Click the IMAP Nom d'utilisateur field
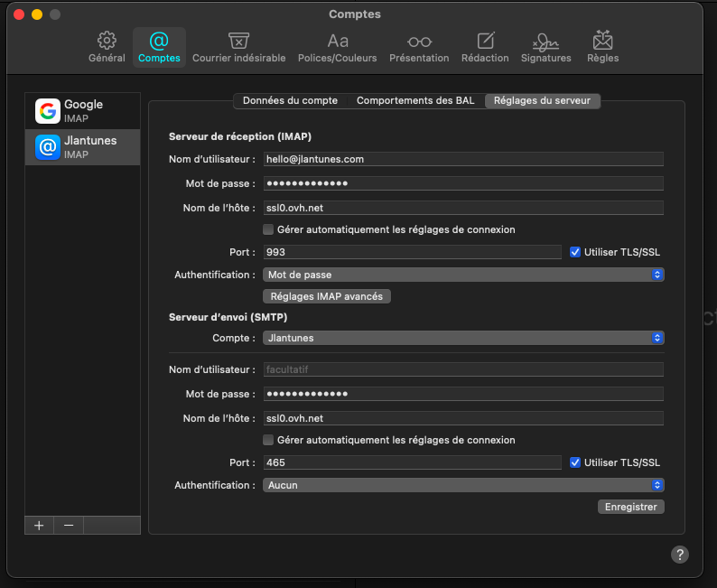This screenshot has height=588, width=717. (462, 159)
